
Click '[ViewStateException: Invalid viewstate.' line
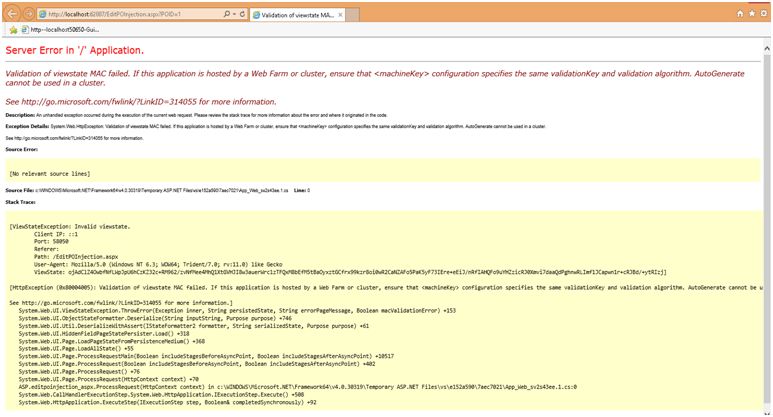click(x=70, y=227)
